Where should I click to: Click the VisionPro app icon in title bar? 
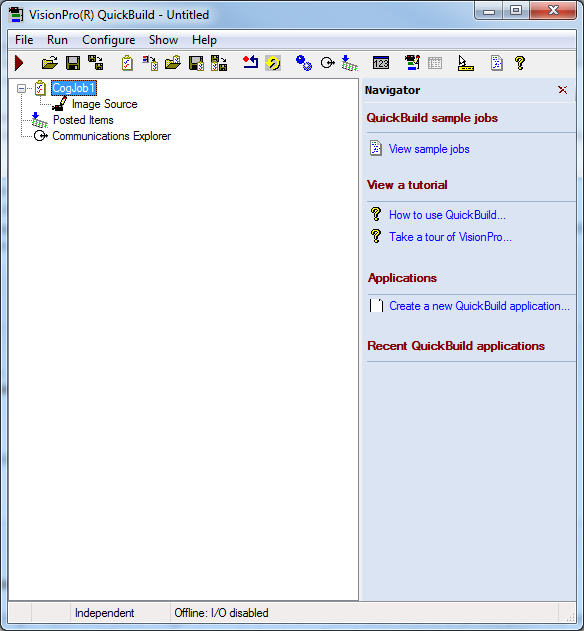point(16,14)
